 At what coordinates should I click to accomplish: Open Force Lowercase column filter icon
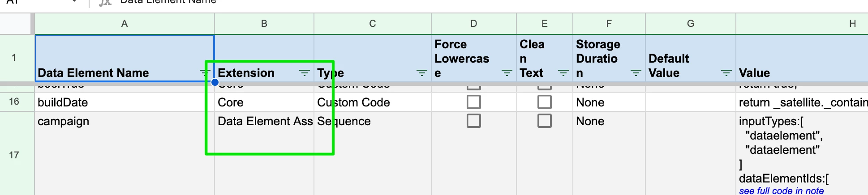(507, 72)
